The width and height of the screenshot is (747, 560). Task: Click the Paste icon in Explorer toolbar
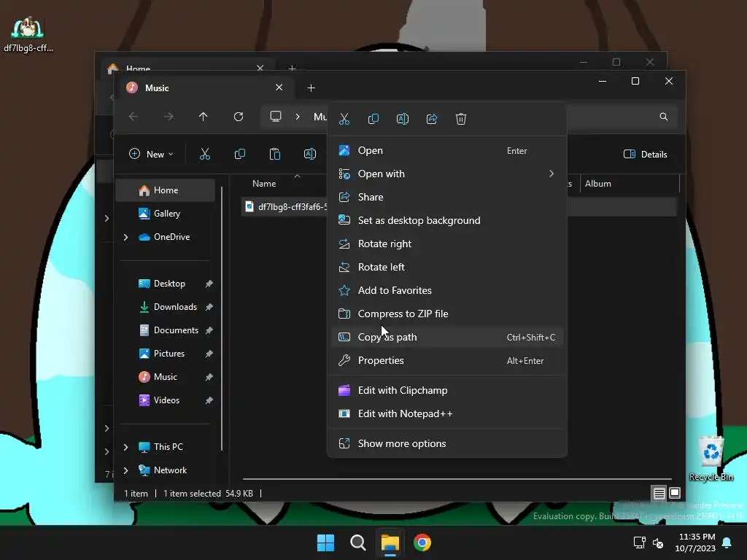[275, 154]
